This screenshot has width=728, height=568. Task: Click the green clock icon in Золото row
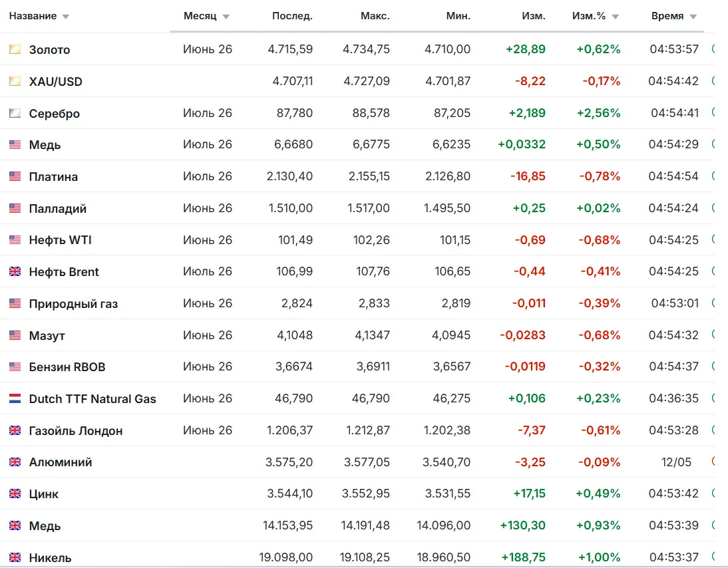pos(713,49)
